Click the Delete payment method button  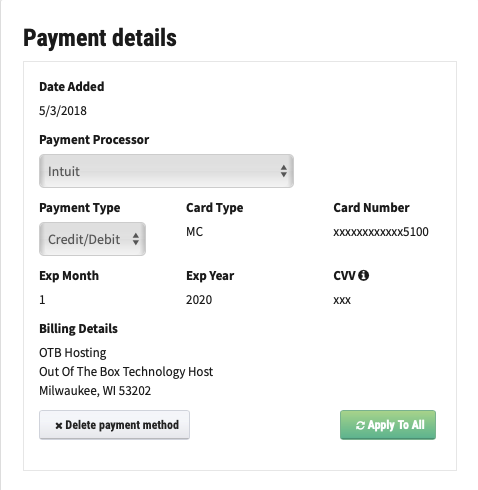pyautogui.click(x=114, y=425)
